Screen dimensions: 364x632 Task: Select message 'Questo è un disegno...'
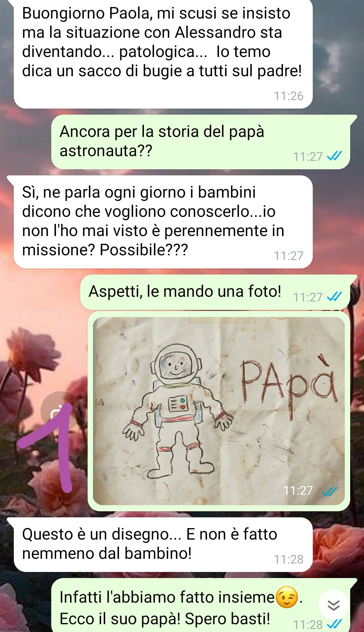tap(163, 545)
